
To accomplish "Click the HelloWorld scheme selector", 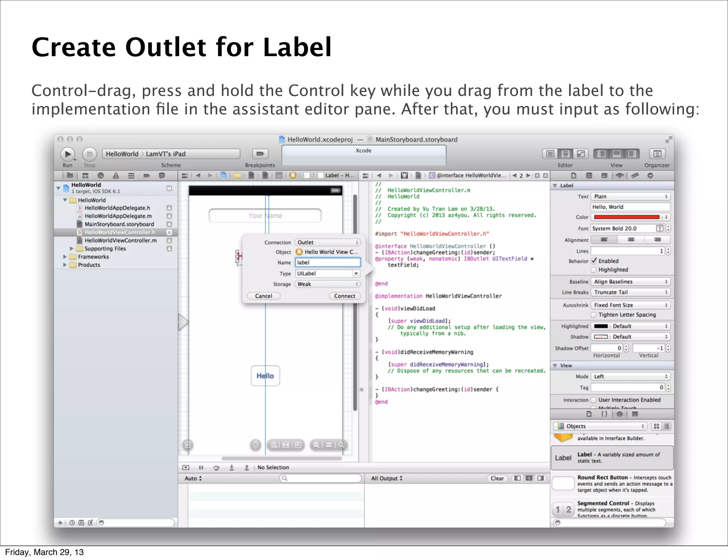I will (122, 154).
